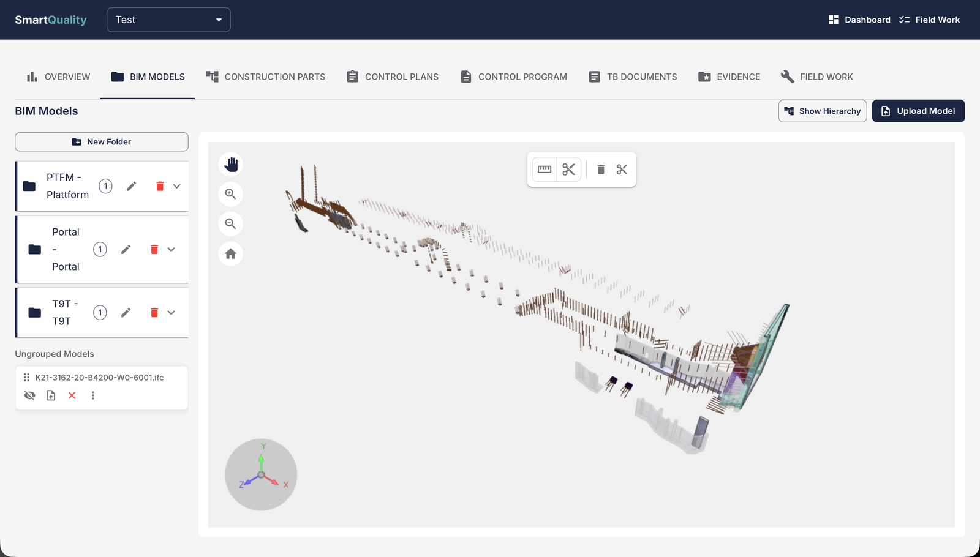Viewport: 980px width, 557px height.
Task: Click the green Y axis on gizmo
Action: tap(262, 460)
